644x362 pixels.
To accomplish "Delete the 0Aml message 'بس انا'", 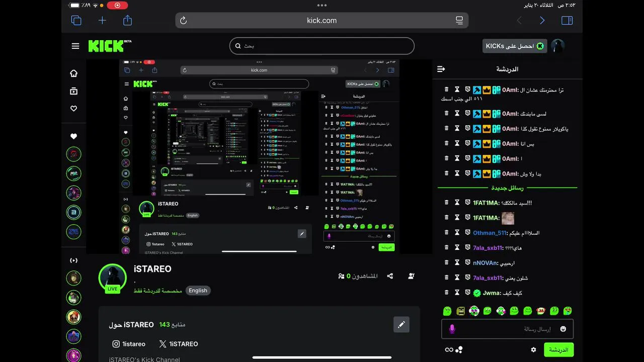I will [x=446, y=143].
